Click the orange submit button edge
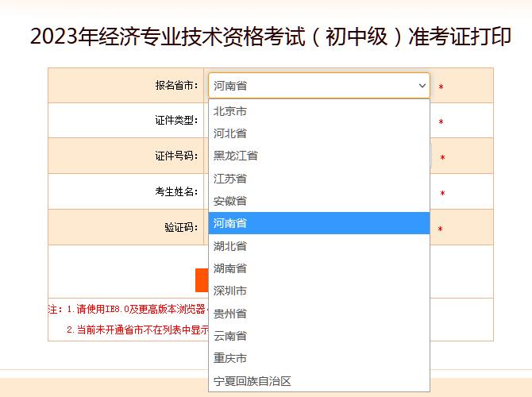This screenshot has width=532, height=397. (202, 280)
